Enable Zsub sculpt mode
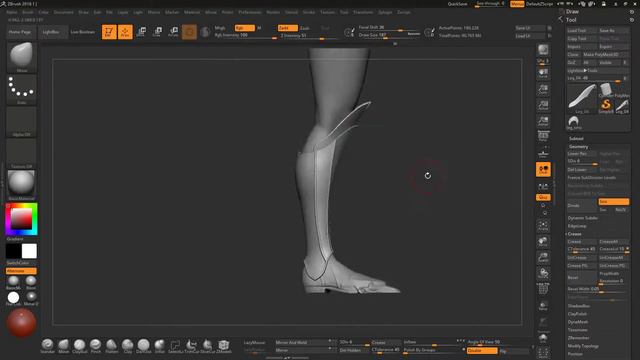 point(305,28)
